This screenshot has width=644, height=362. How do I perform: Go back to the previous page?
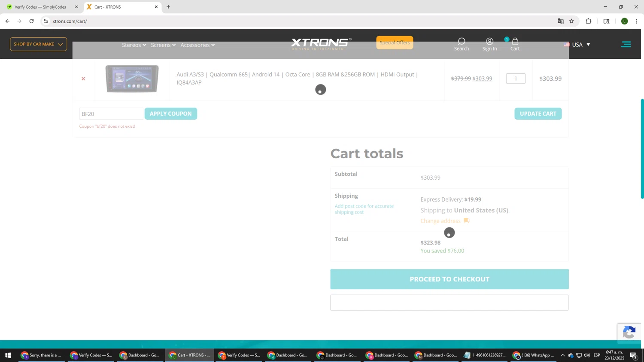click(x=7, y=21)
